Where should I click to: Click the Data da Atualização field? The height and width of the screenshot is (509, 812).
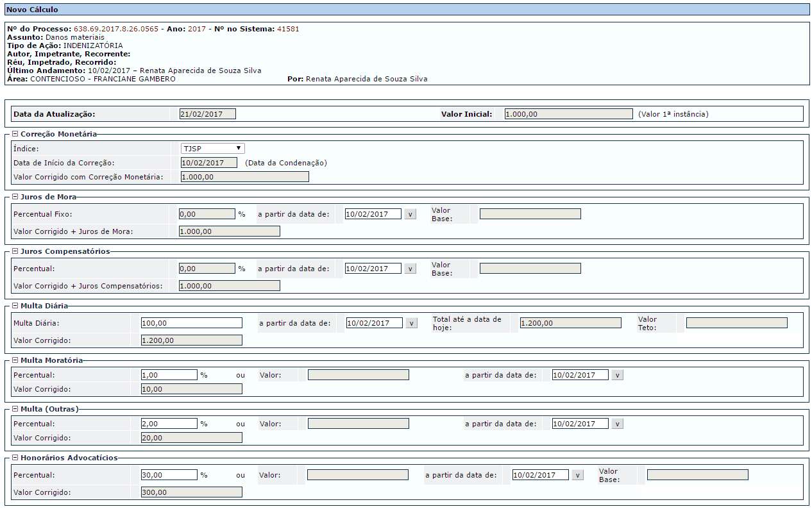tap(208, 114)
